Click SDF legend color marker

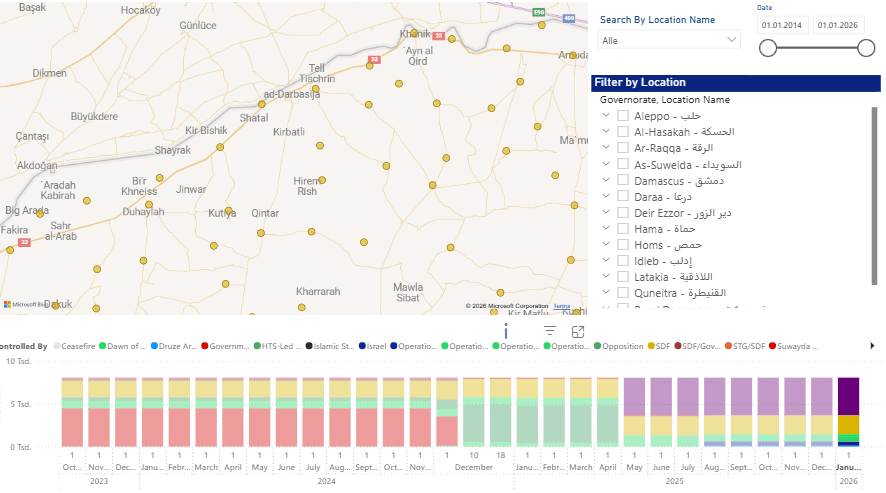[x=651, y=346]
